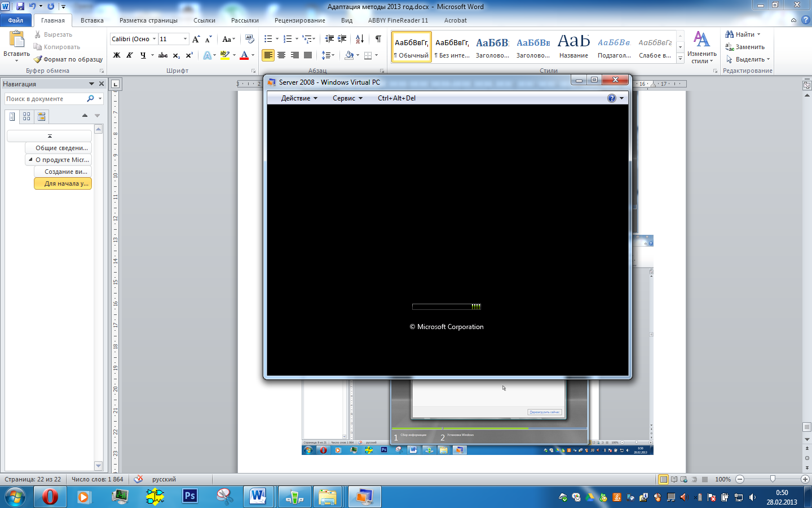This screenshot has width=812, height=508.
Task: Open Opera browser from taskbar
Action: [x=50, y=497]
